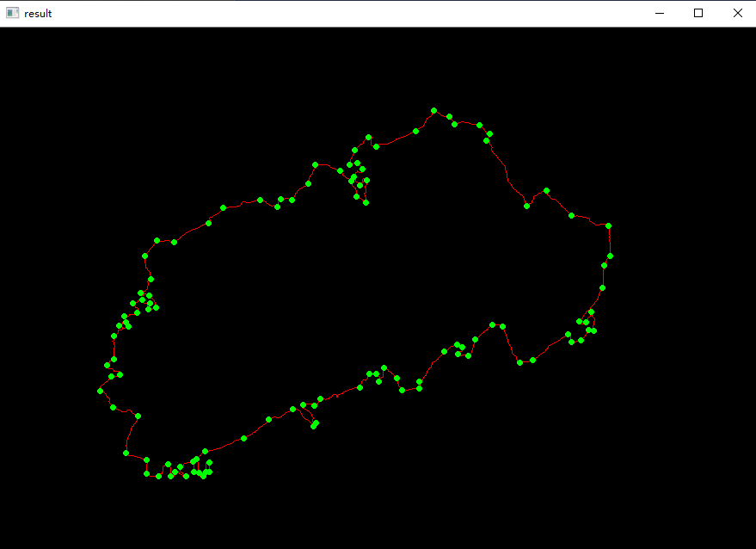
Task: Minimize the result window
Action: point(660,13)
